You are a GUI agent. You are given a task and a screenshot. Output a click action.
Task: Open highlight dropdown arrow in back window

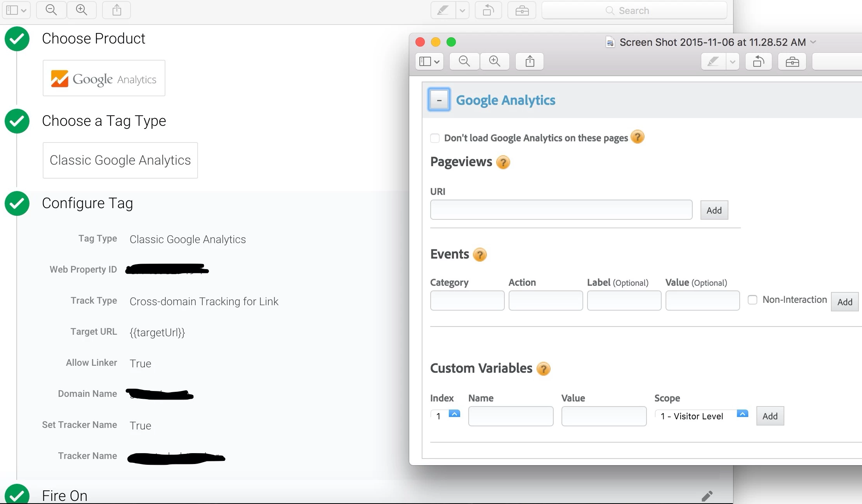pyautogui.click(x=462, y=10)
